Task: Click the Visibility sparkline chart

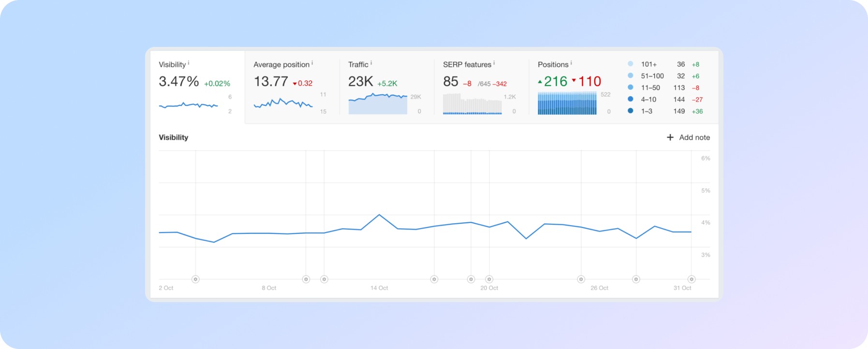Action: pos(189,105)
